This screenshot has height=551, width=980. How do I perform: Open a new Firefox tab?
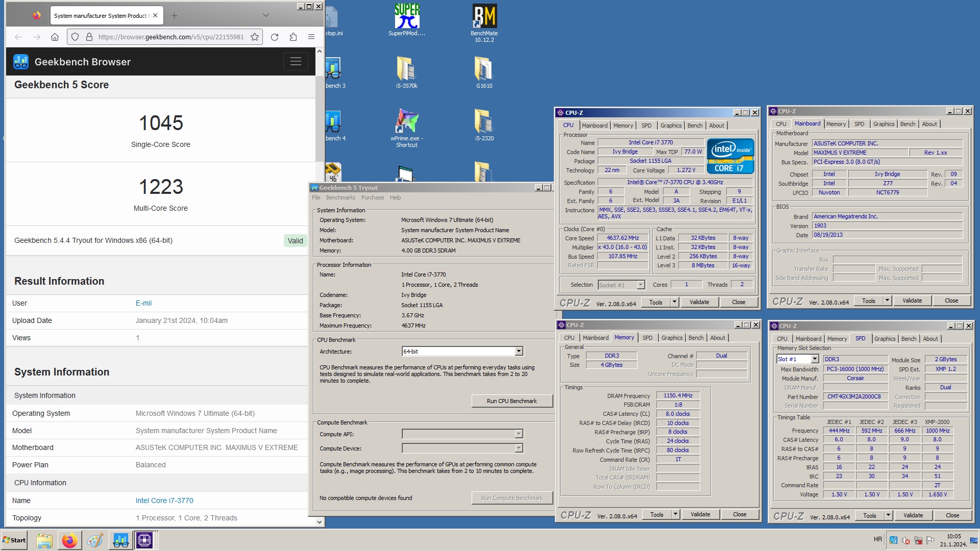pos(175,15)
